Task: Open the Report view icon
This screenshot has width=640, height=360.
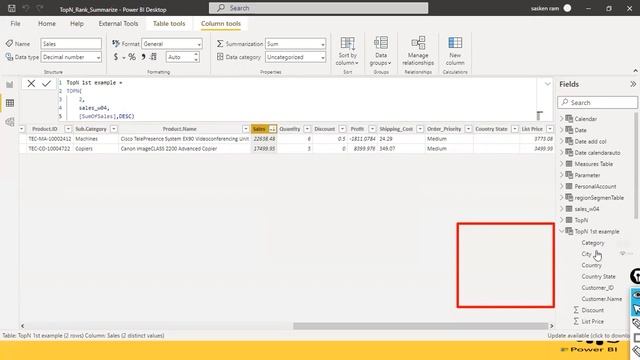Action: 9,84
